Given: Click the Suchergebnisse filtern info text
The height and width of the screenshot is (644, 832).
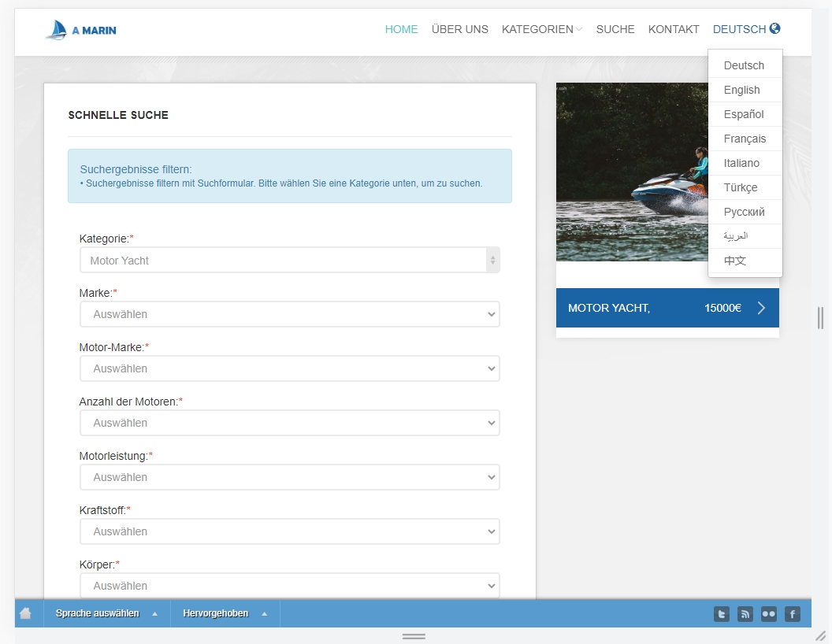Looking at the screenshot, I should 290,176.
